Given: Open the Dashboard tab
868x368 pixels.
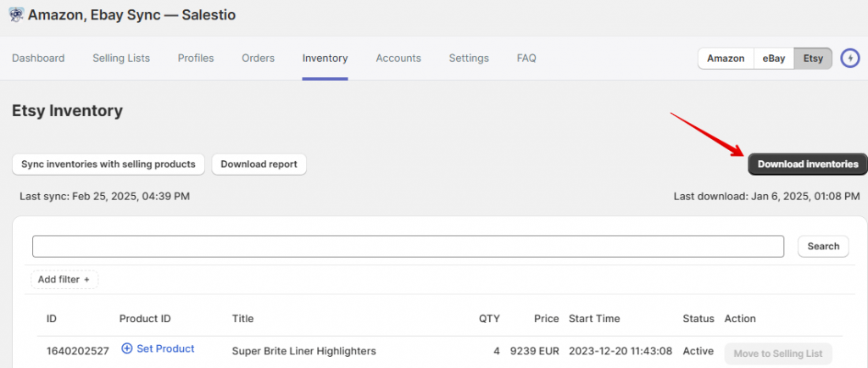Looking at the screenshot, I should point(38,59).
